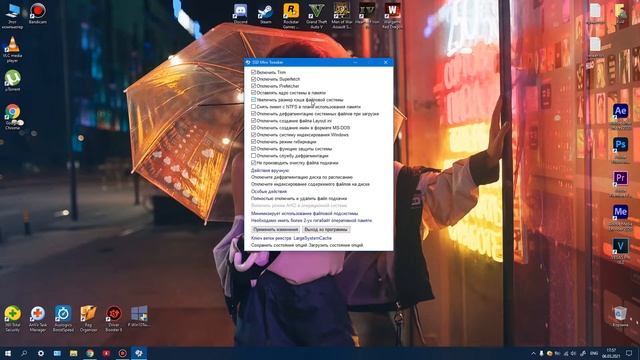Launch the uTorrent desktop icon
Image resolution: width=640 pixels, height=360 pixels.
(x=13, y=80)
